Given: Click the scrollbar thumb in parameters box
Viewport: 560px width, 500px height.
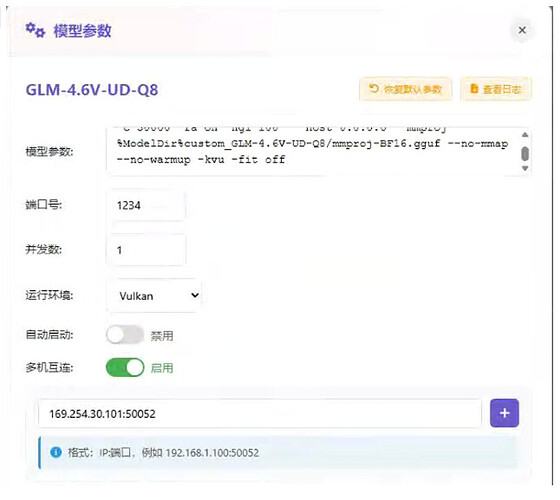Looking at the screenshot, I should click(x=525, y=154).
